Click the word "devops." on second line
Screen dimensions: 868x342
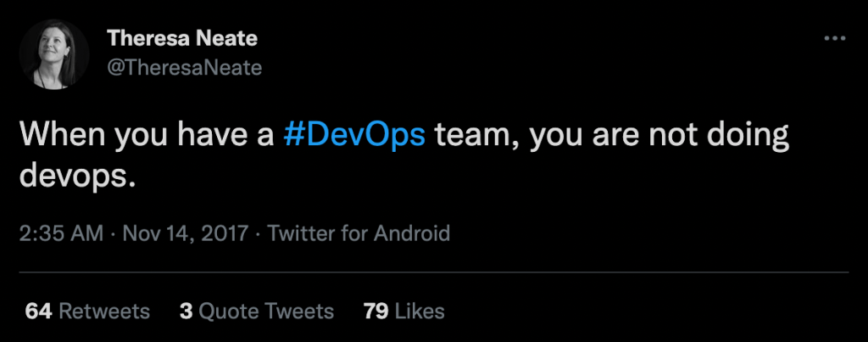click(77, 175)
